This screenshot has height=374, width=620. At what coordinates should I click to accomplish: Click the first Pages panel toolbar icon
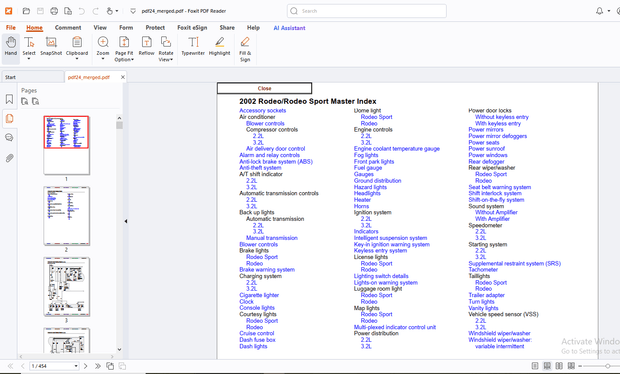click(x=25, y=102)
